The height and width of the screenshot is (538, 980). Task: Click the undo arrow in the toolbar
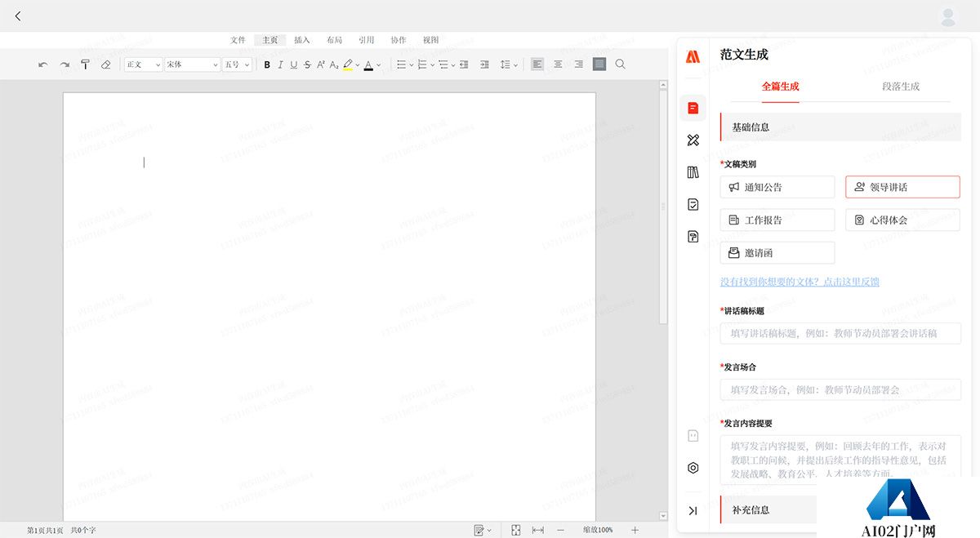[43, 64]
